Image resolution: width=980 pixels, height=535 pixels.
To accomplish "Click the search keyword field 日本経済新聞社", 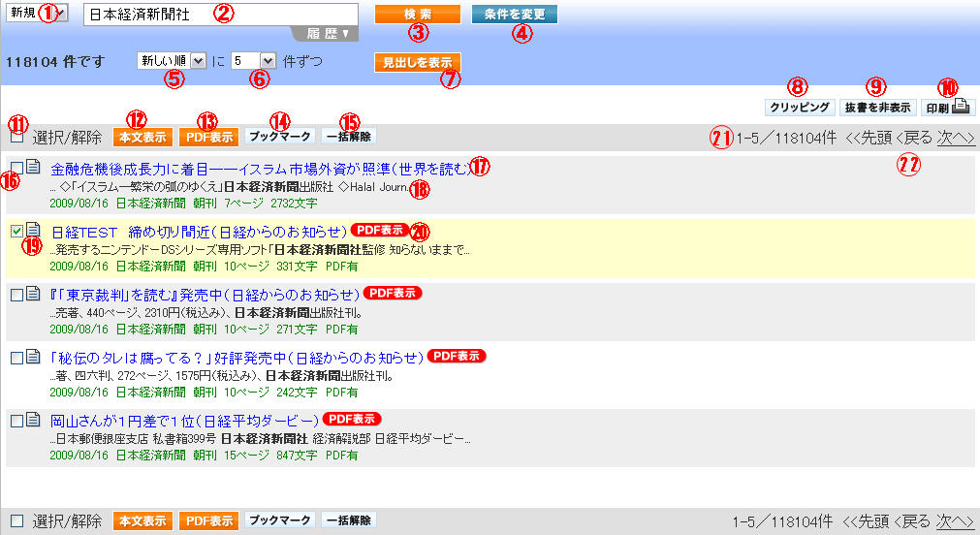I will tap(221, 15).
